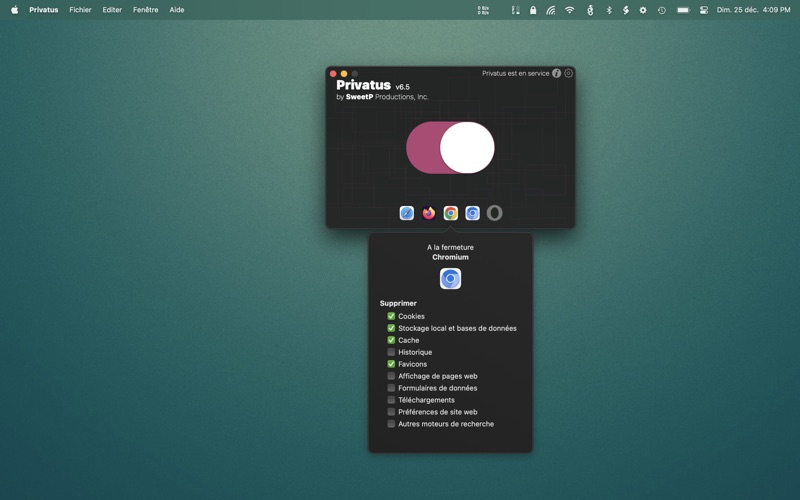This screenshot has width=800, height=500.
Task: Click 'Privatus est en service' status text
Action: (x=515, y=73)
